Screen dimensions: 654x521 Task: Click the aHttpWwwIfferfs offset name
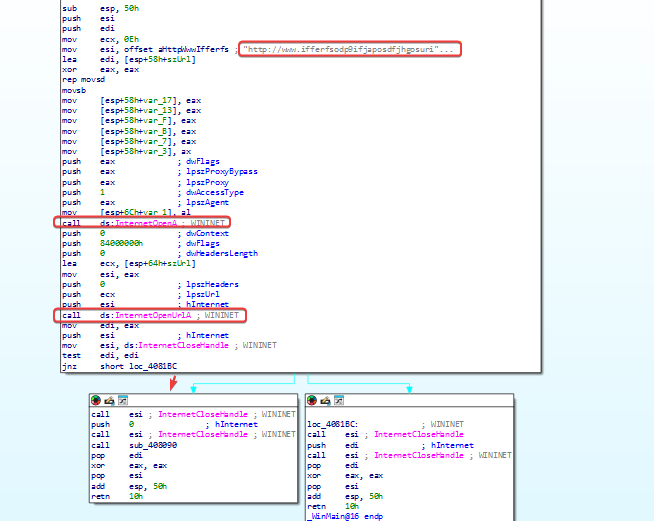point(194,49)
